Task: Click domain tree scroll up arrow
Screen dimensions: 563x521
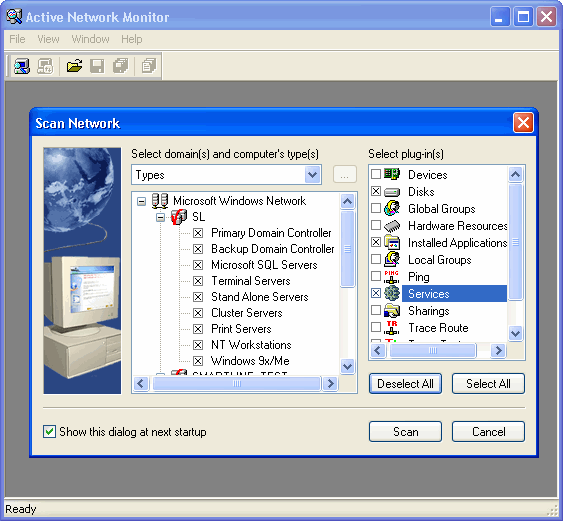Action: pos(348,201)
